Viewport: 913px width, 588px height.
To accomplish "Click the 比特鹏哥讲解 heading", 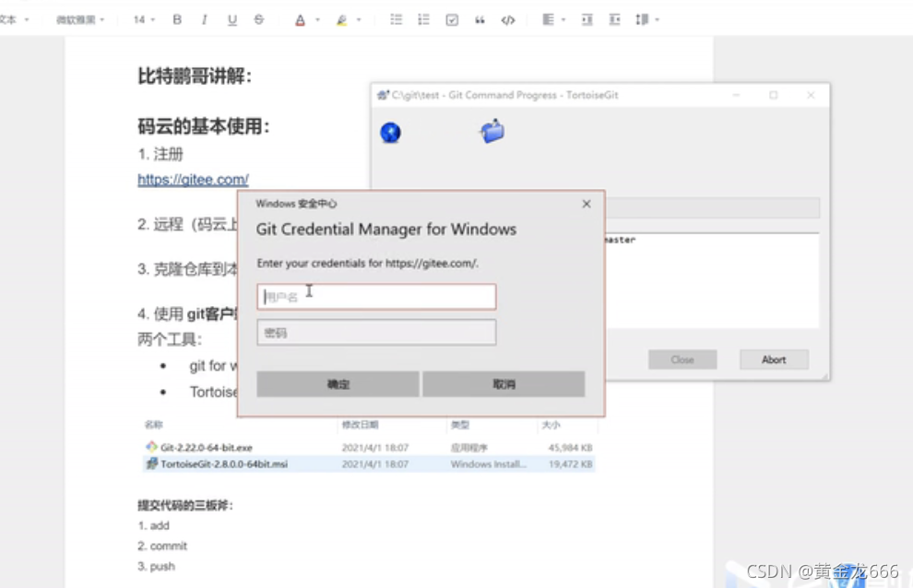I will click(x=195, y=76).
